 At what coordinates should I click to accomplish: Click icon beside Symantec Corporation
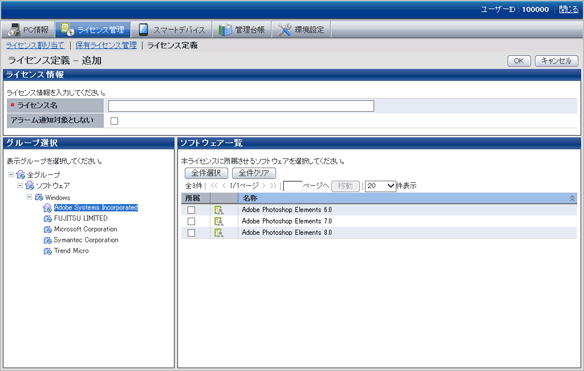(x=48, y=240)
